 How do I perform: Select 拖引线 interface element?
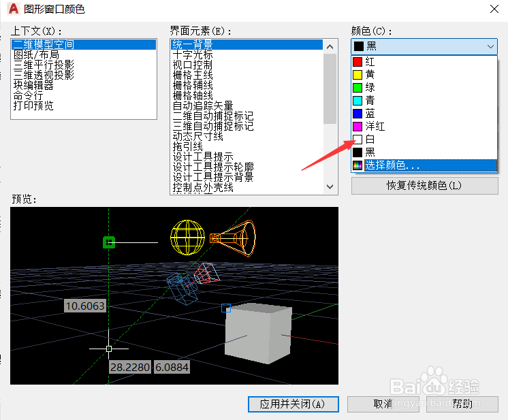tap(247, 146)
